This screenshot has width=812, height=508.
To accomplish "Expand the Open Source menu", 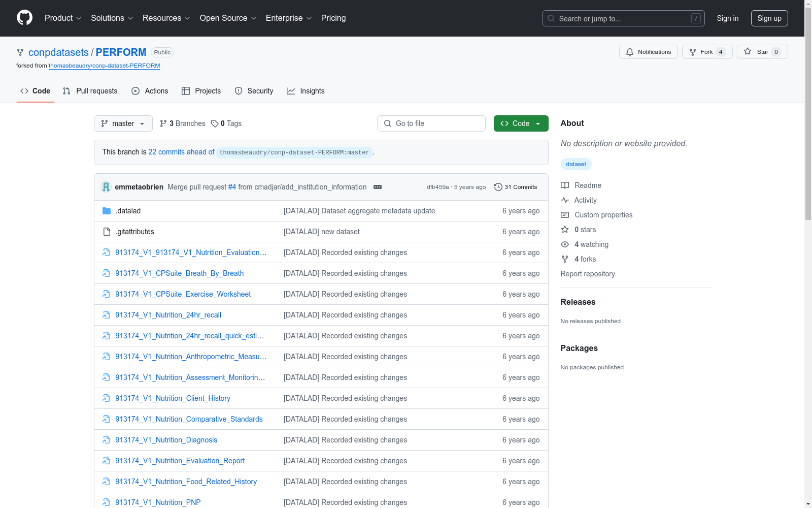I will coord(228,18).
